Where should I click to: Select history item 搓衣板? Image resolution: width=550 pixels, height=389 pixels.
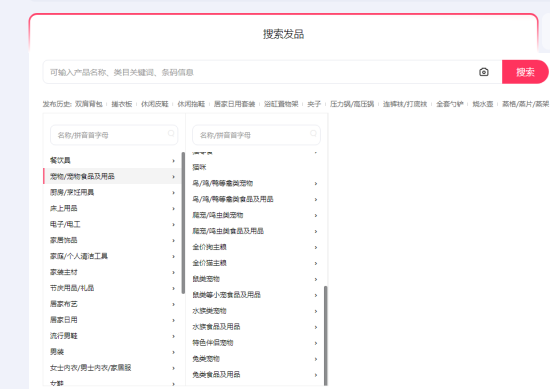pos(122,104)
